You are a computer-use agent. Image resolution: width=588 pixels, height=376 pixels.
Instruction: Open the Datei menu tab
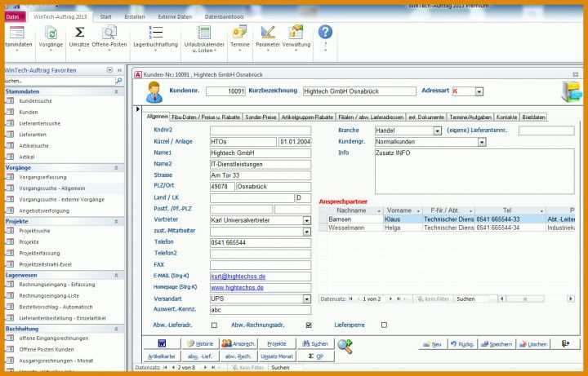tap(15, 17)
